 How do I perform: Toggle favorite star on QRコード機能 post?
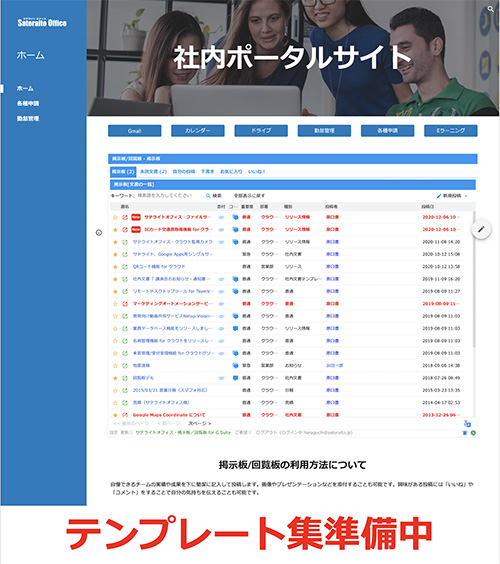115,267
